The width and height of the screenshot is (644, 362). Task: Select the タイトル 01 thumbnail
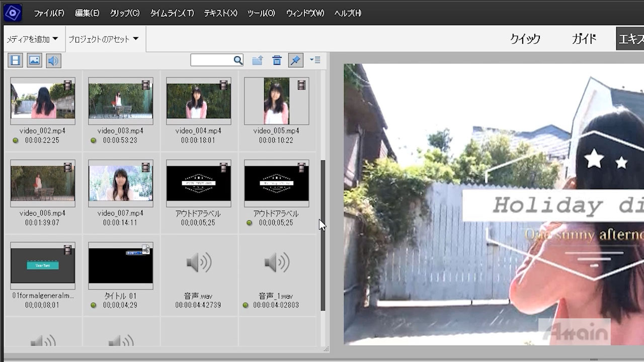[x=121, y=265]
